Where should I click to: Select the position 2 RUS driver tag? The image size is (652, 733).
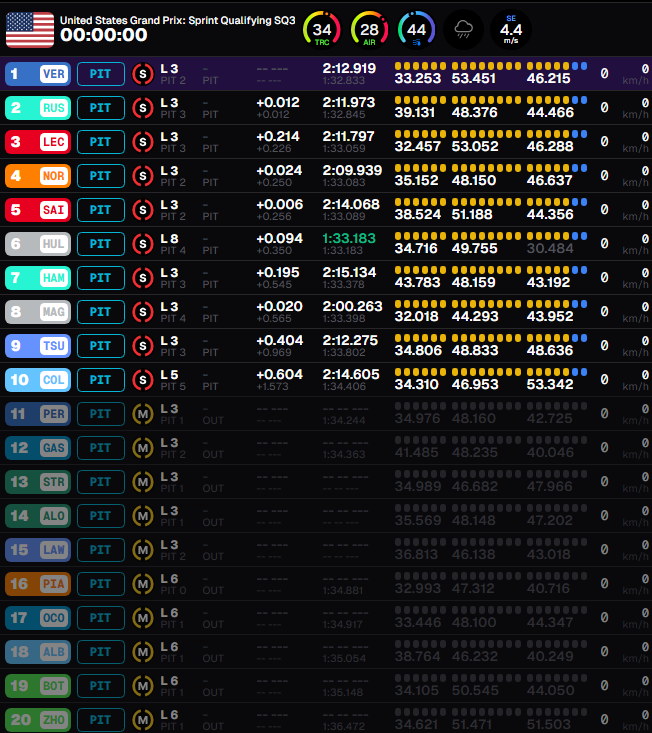38,108
